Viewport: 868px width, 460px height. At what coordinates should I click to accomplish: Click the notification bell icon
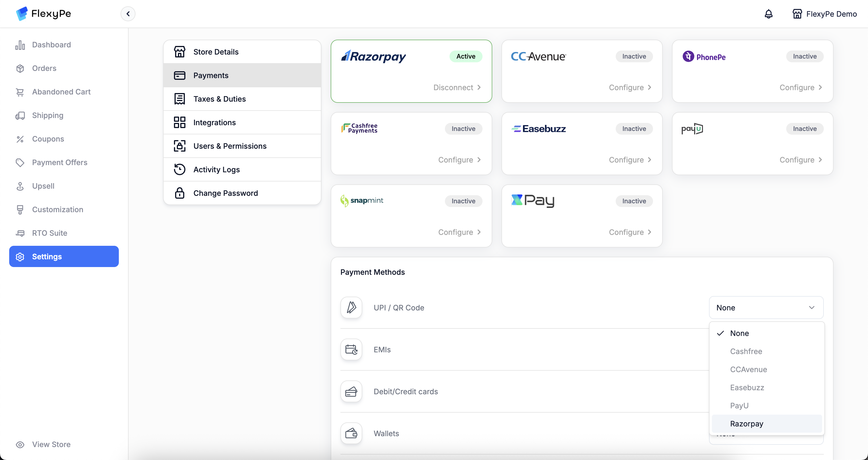[768, 14]
